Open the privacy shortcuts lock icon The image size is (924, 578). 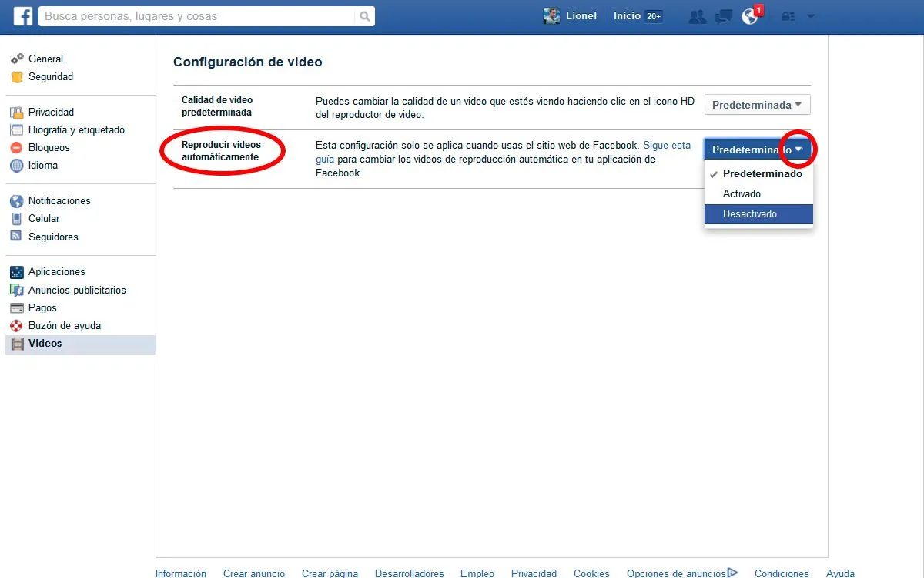click(788, 16)
